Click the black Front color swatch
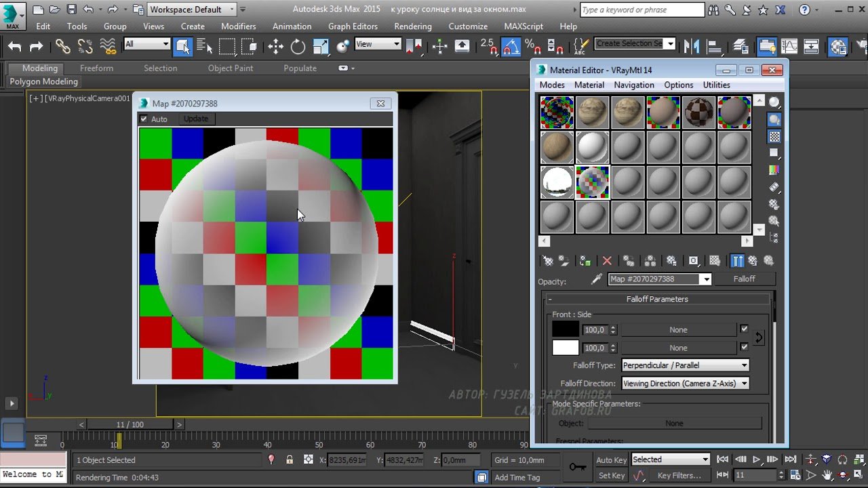The height and width of the screenshot is (488, 868). [565, 329]
